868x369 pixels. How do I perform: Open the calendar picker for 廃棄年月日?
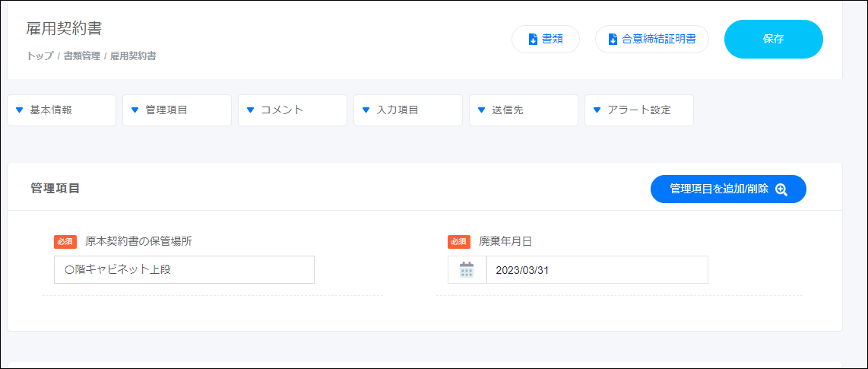467,270
